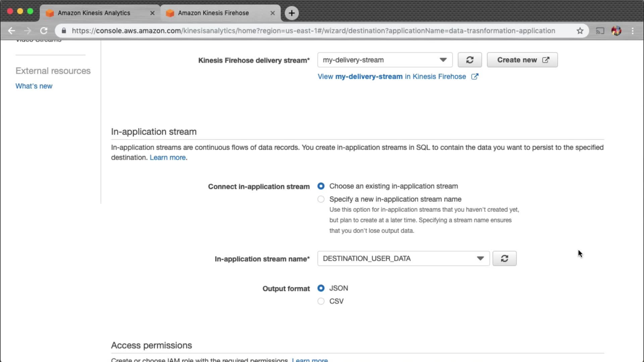
Task: Open the Chrome profile avatar
Action: coord(616,31)
